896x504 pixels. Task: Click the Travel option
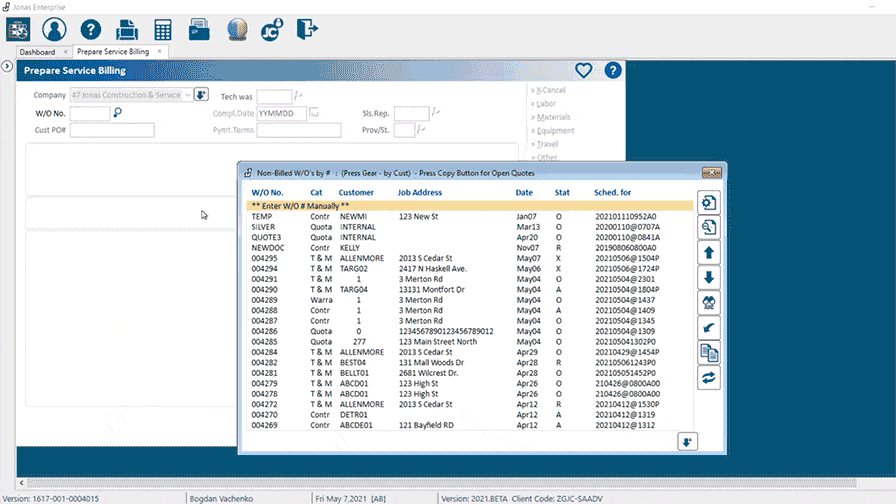click(x=547, y=144)
